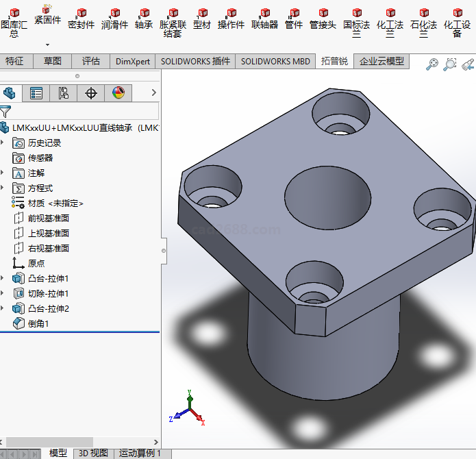Screen dimensions: 476x459
Task: Click the 材质 <未指定> material item
Action: coord(55,203)
